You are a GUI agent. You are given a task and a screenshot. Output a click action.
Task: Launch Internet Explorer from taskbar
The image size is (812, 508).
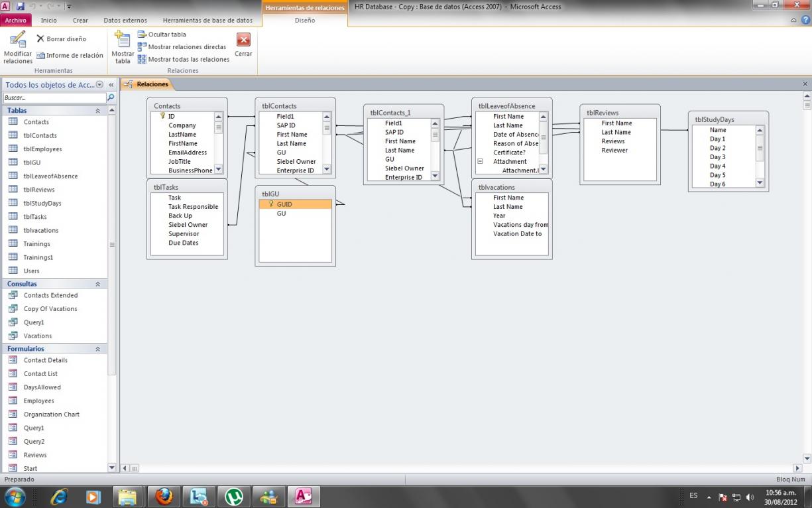coord(59,496)
